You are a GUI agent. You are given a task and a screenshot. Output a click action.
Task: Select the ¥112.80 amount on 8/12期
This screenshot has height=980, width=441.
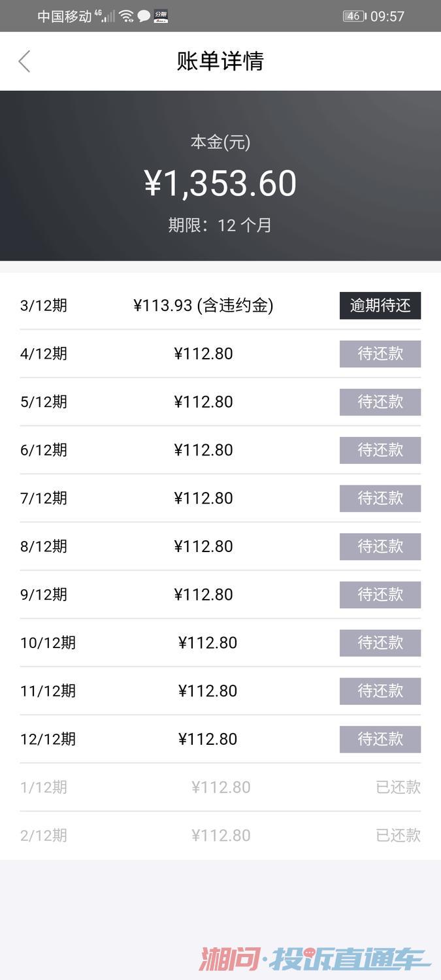(x=203, y=546)
